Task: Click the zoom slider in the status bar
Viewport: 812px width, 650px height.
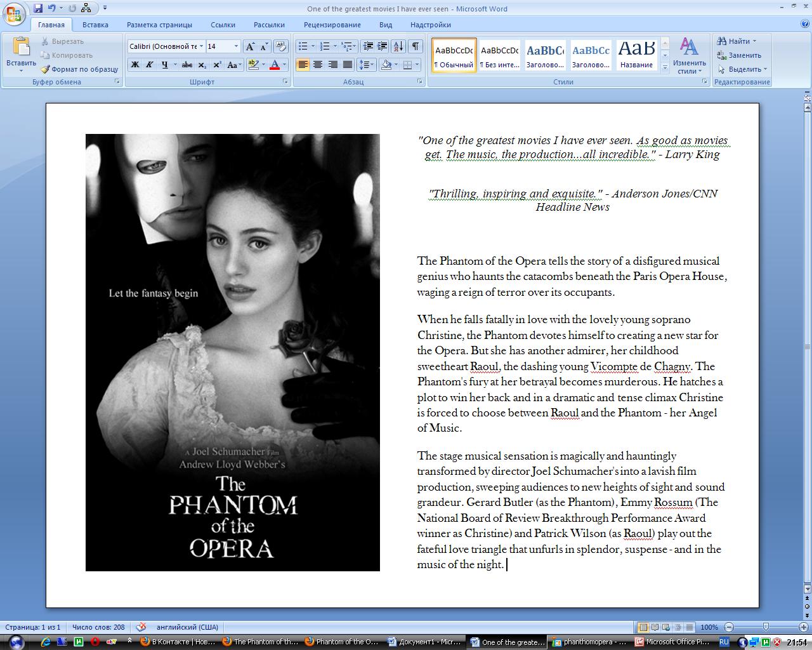Action: pos(766,627)
